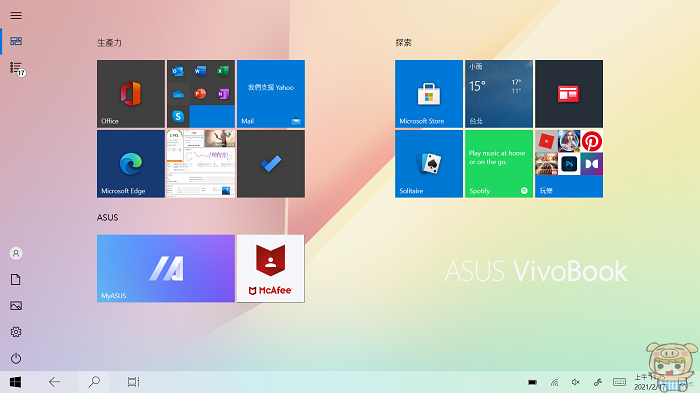Launch the Solitaire tile
This screenshot has height=393, width=700.
pyautogui.click(x=429, y=164)
